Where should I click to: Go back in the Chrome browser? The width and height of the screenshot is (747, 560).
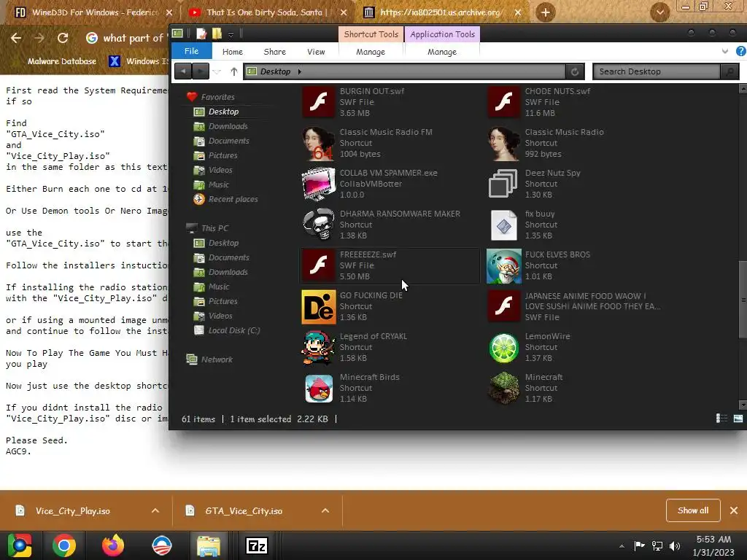tap(16, 38)
